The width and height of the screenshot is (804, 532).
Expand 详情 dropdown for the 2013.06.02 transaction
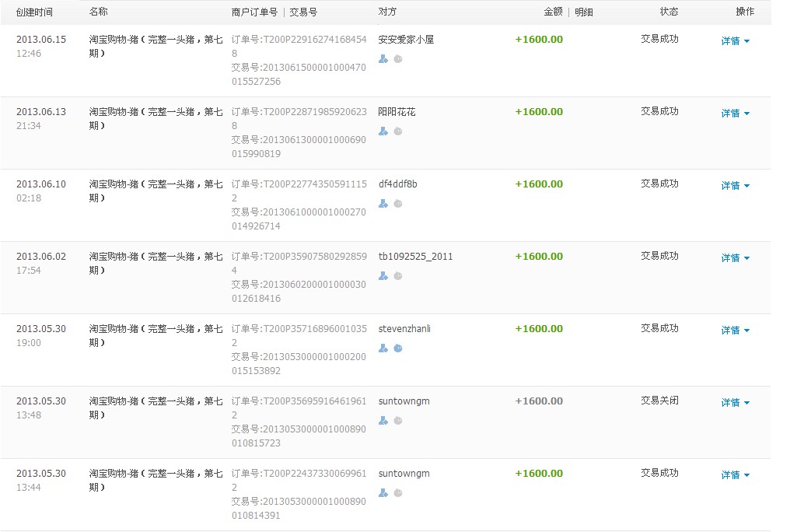(x=735, y=258)
